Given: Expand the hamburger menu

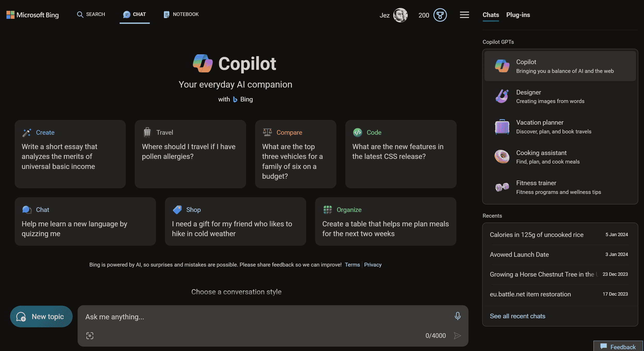Looking at the screenshot, I should (465, 15).
